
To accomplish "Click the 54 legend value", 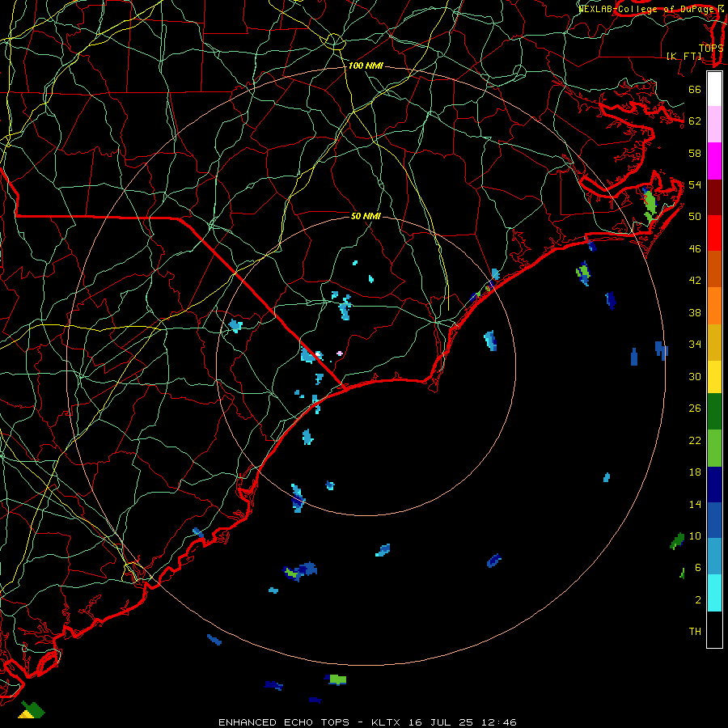I will [695, 185].
